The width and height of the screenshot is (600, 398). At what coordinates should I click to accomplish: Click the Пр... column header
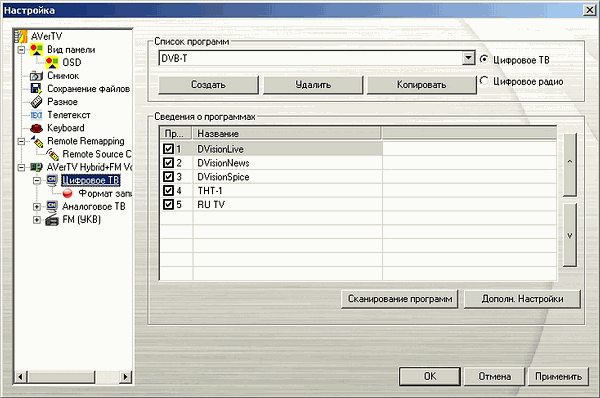176,134
